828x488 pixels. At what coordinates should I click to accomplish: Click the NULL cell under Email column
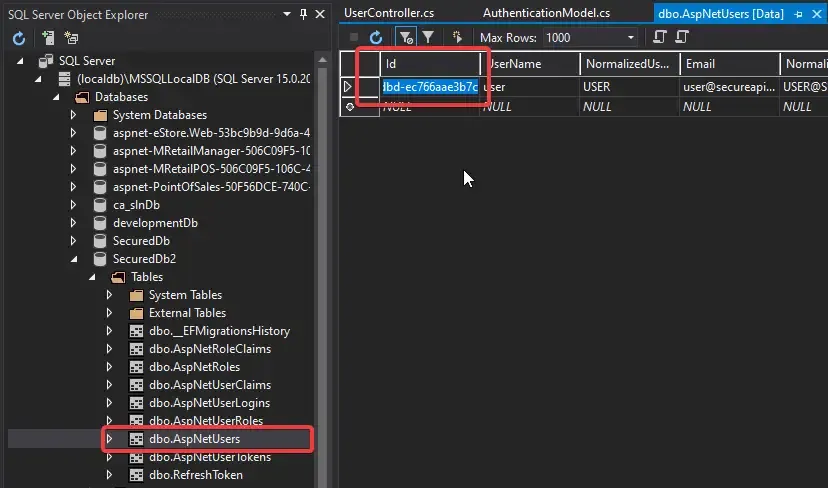(x=729, y=107)
